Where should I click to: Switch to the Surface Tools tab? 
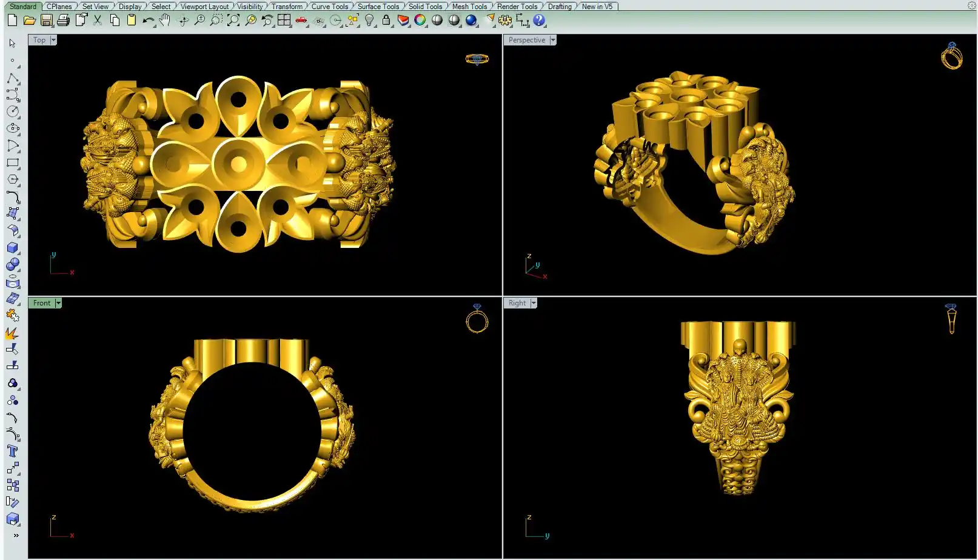point(378,6)
